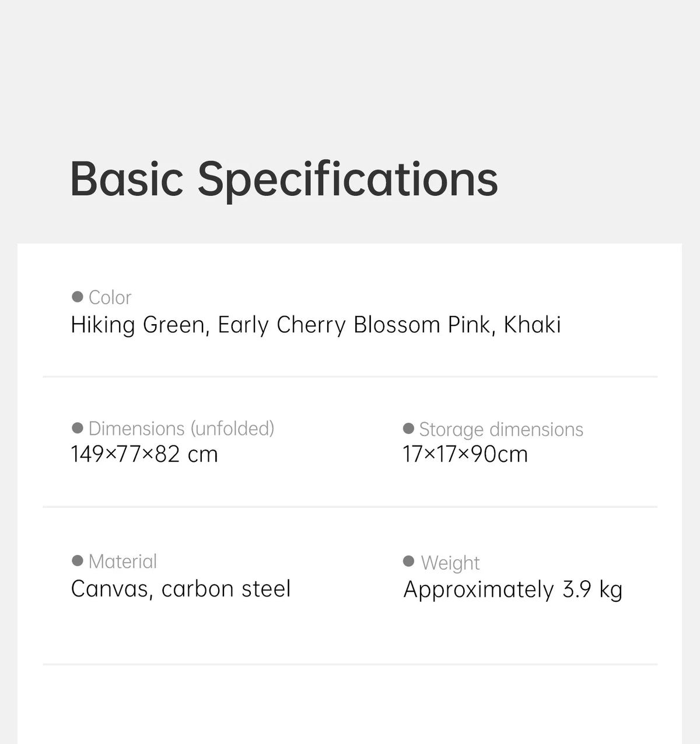This screenshot has height=744, width=700.
Task: Click the bullet dot beside Color
Action: pos(77,297)
